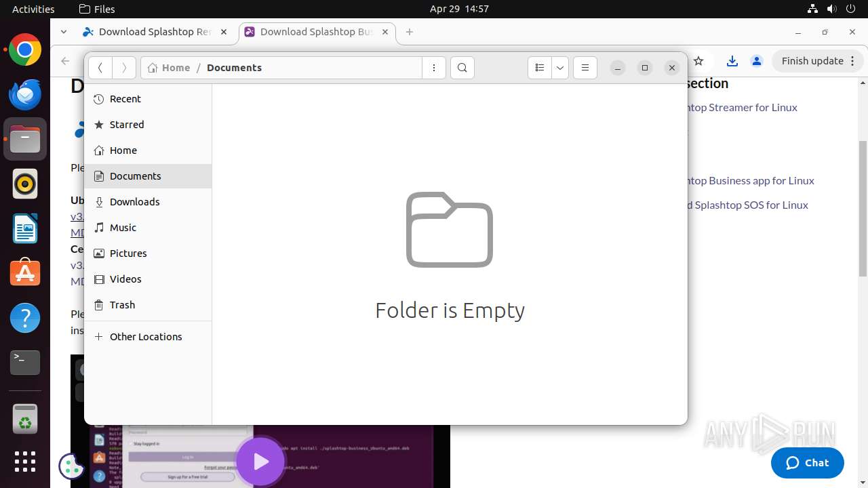Select the Download Splashtop Business tab
This screenshot has height=488, width=868.
coord(316,32)
